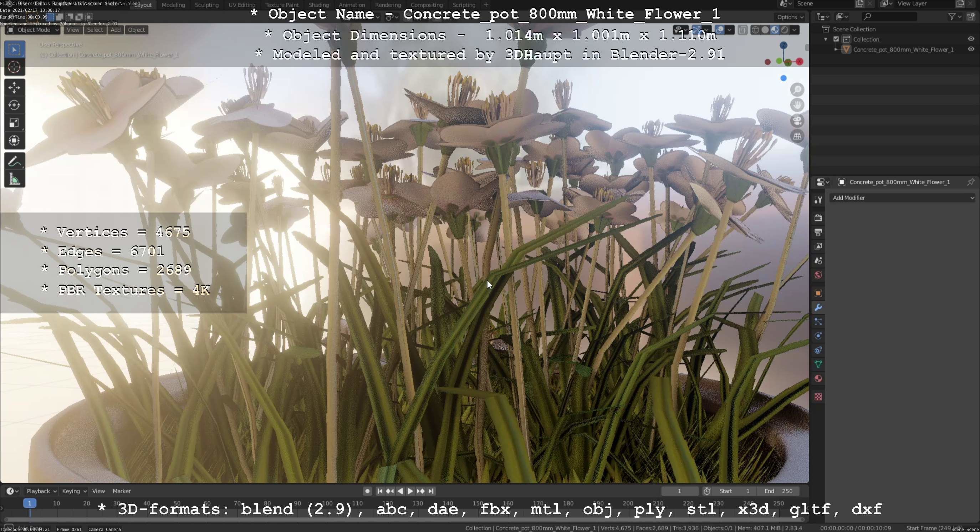Toggle camera view in viewport

(797, 121)
